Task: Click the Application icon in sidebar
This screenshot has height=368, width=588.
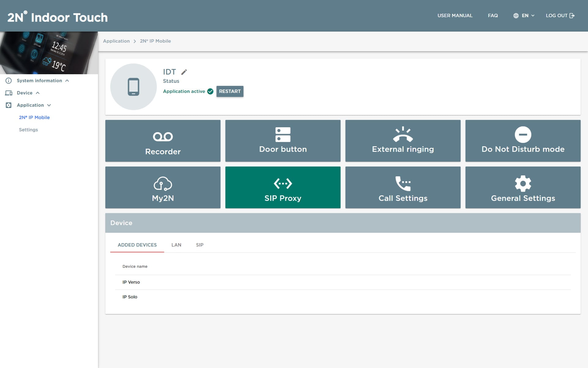Action: (x=9, y=105)
